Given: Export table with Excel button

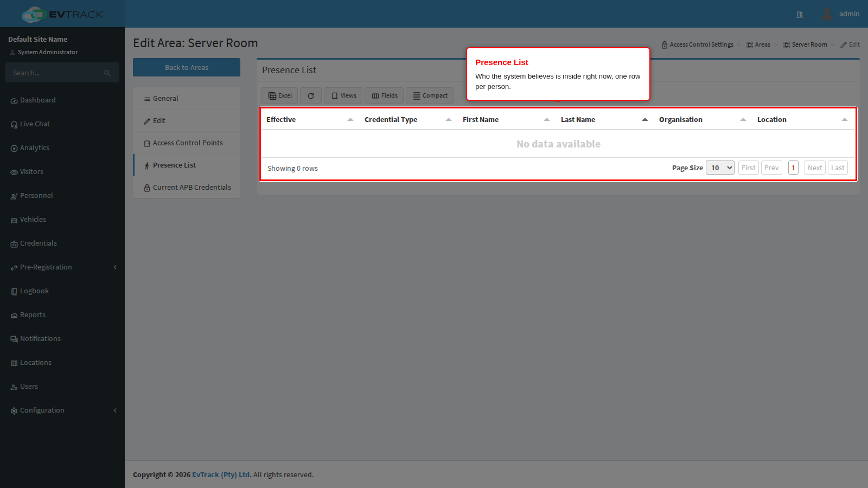Looking at the screenshot, I should pos(279,95).
